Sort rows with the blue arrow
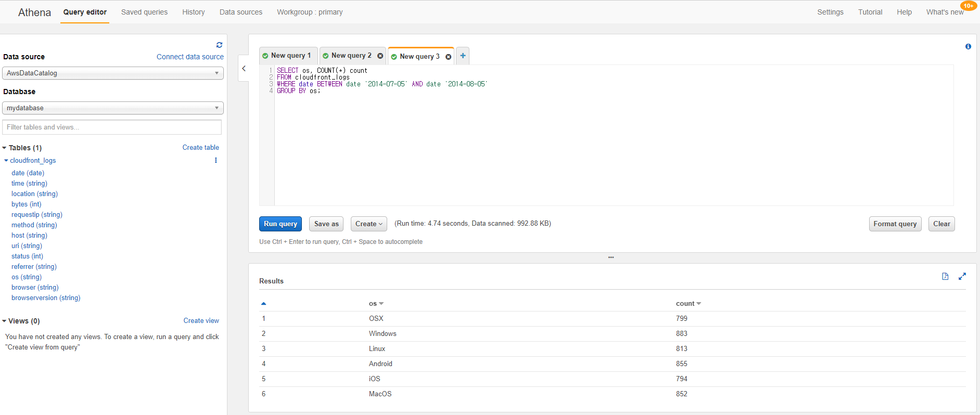The width and height of the screenshot is (980, 415). tap(263, 303)
